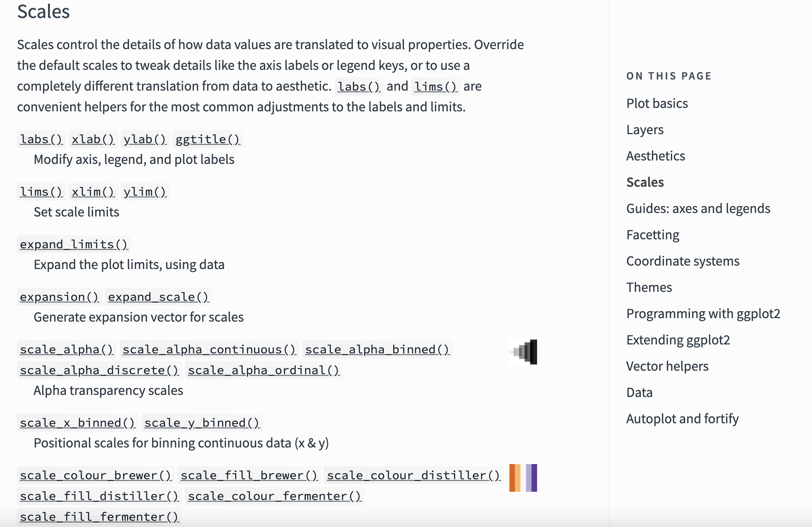This screenshot has height=527, width=812.
Task: Click the expansion() function link
Action: (59, 297)
